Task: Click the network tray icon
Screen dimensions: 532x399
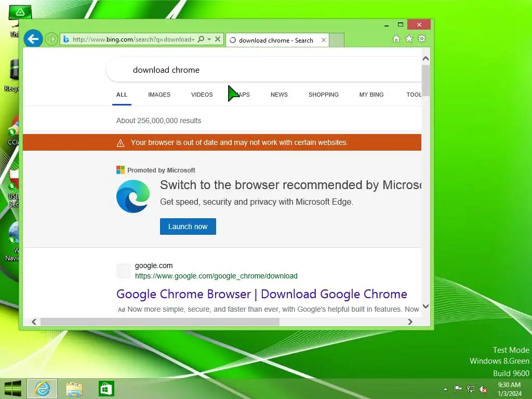Action: click(x=471, y=389)
